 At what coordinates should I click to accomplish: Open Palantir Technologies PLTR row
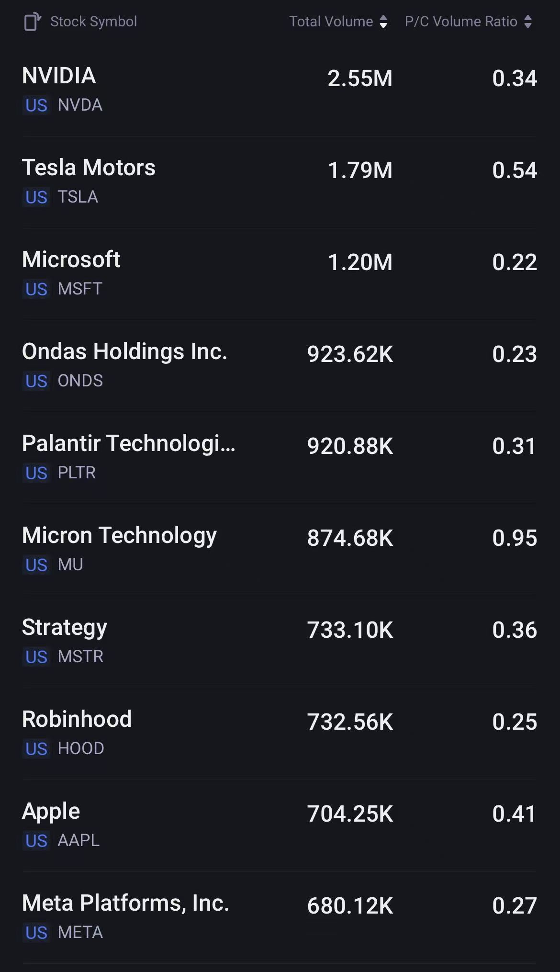click(280, 458)
